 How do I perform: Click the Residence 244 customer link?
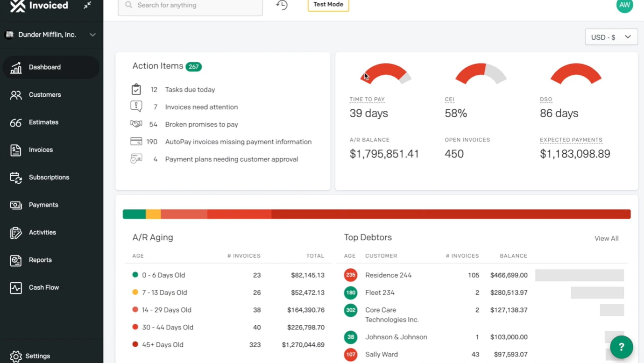tap(388, 275)
